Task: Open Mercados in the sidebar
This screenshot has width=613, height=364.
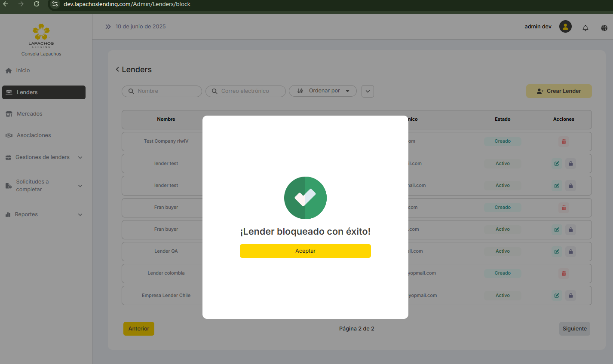Action: [x=29, y=114]
